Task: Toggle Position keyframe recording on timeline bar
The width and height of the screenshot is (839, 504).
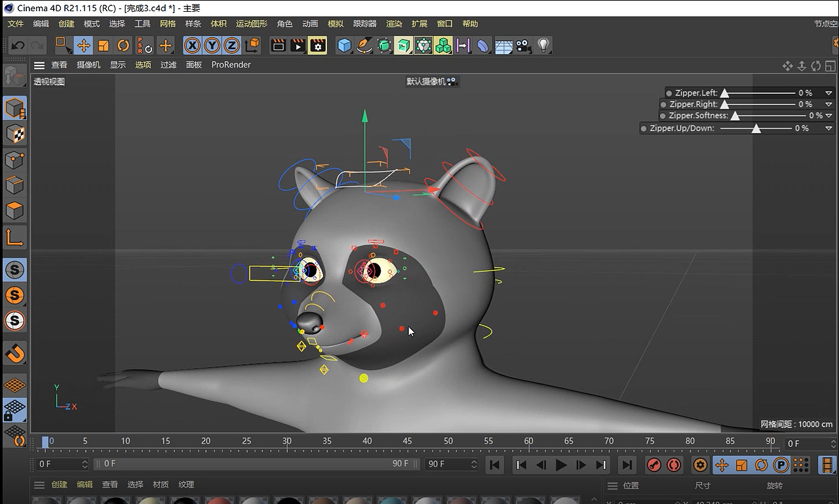Action: pos(722,465)
